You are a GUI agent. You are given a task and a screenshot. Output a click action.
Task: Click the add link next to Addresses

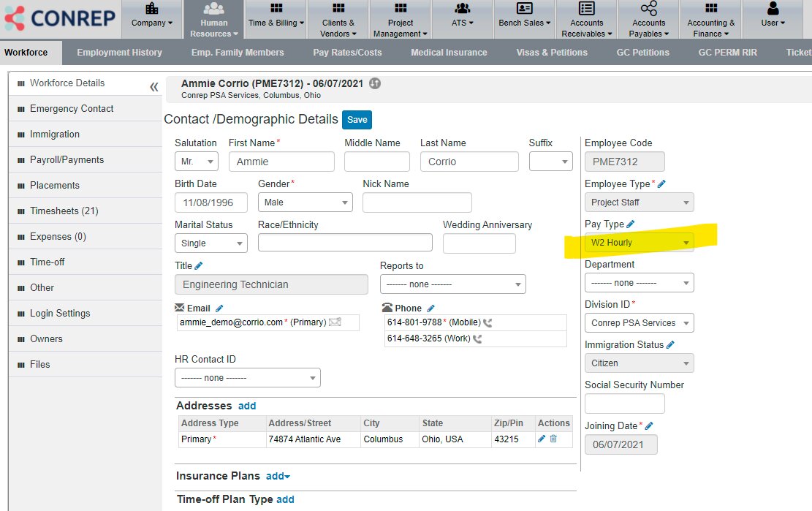[x=247, y=406]
